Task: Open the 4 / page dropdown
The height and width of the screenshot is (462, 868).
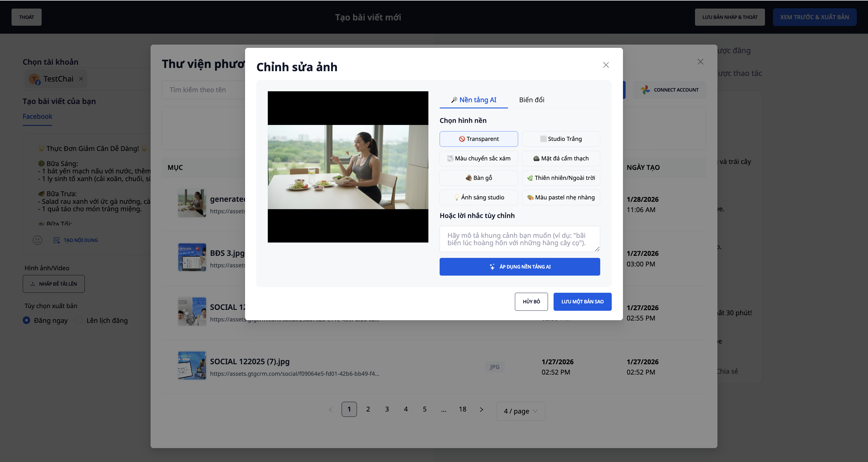Action: 520,411
